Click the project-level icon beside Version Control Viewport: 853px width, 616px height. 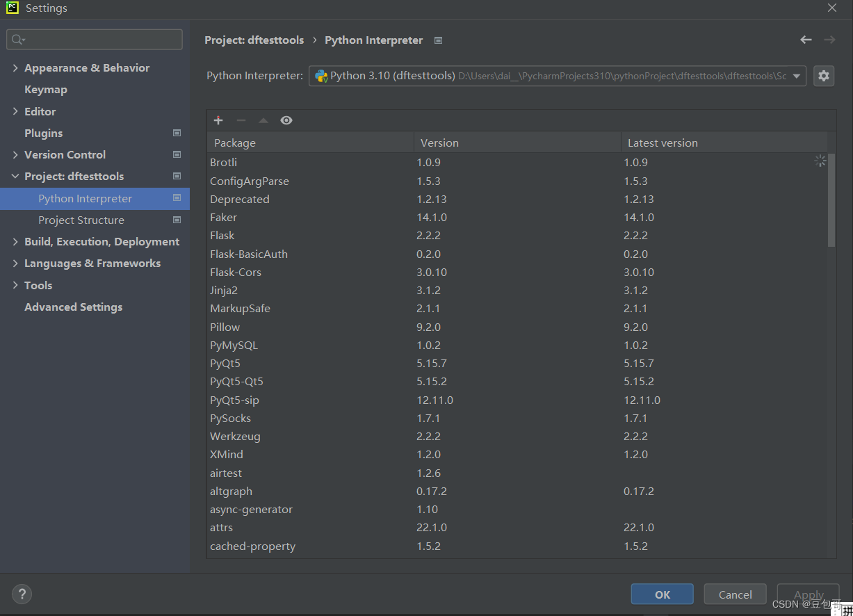(177, 154)
